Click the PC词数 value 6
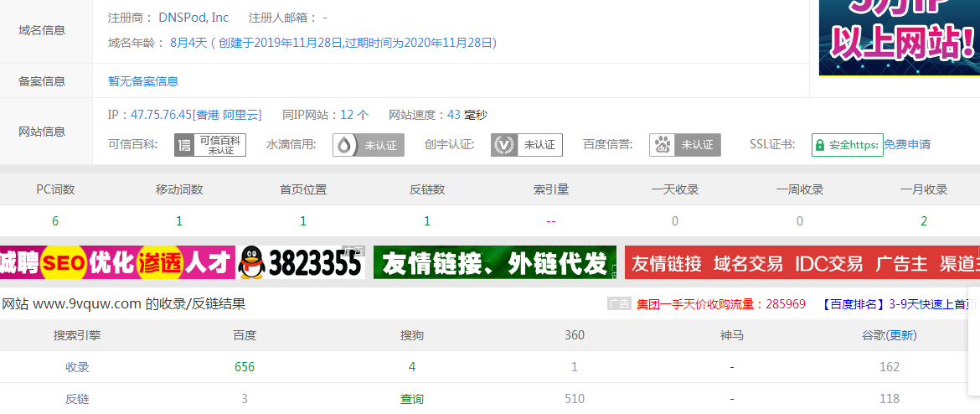 [55, 220]
